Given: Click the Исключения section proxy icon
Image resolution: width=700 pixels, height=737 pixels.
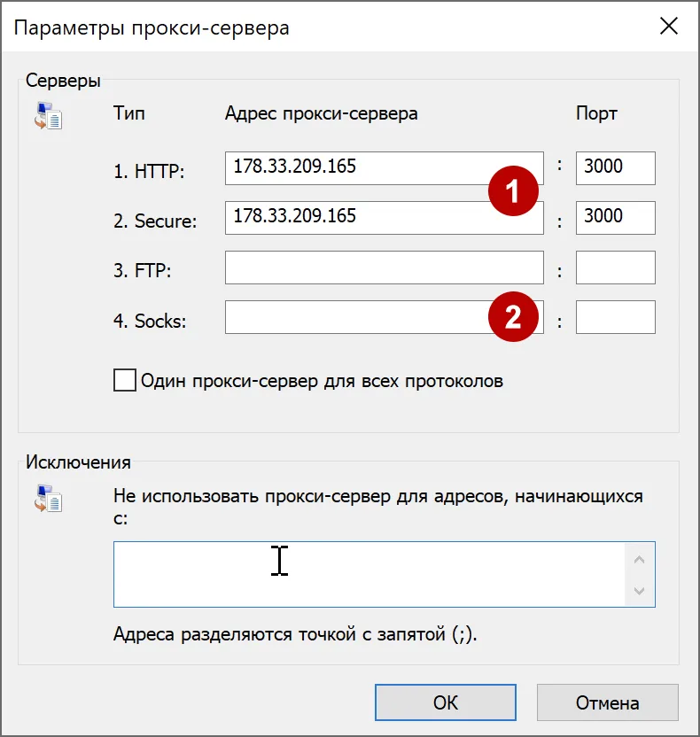Looking at the screenshot, I should tap(50, 499).
